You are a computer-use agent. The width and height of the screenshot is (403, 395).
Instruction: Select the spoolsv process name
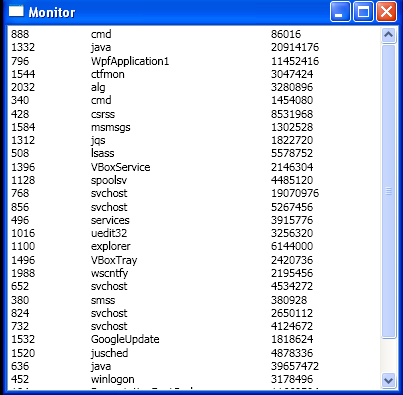(109, 180)
